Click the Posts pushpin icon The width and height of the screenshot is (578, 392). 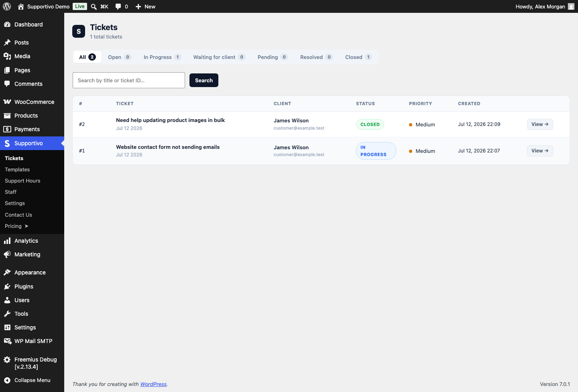(x=7, y=43)
